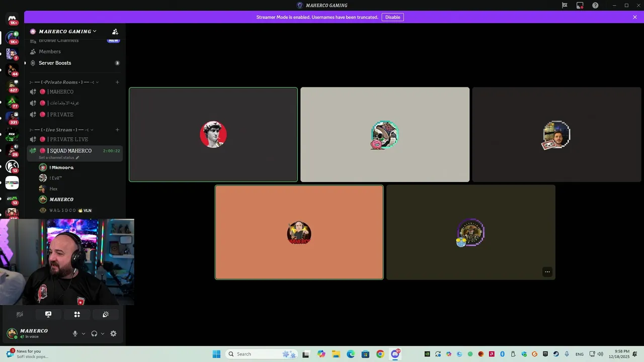Open Browse Channels entry
The width and height of the screenshot is (644, 362).
[x=74, y=40]
